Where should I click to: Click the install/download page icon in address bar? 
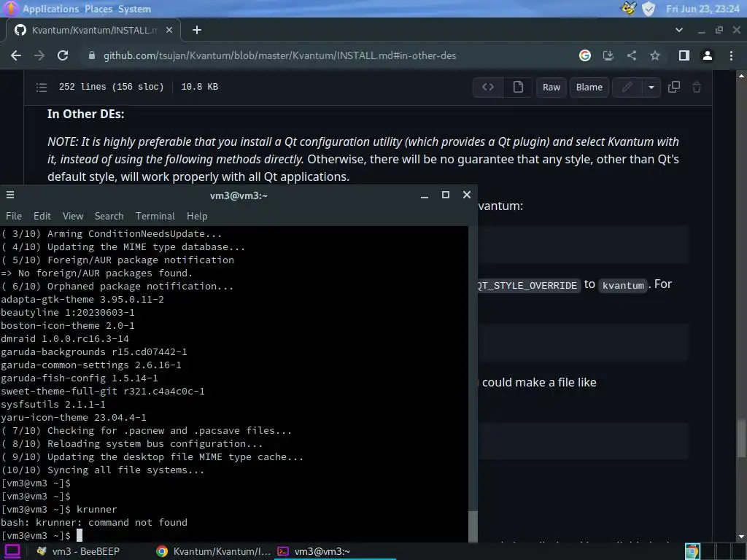tap(608, 55)
